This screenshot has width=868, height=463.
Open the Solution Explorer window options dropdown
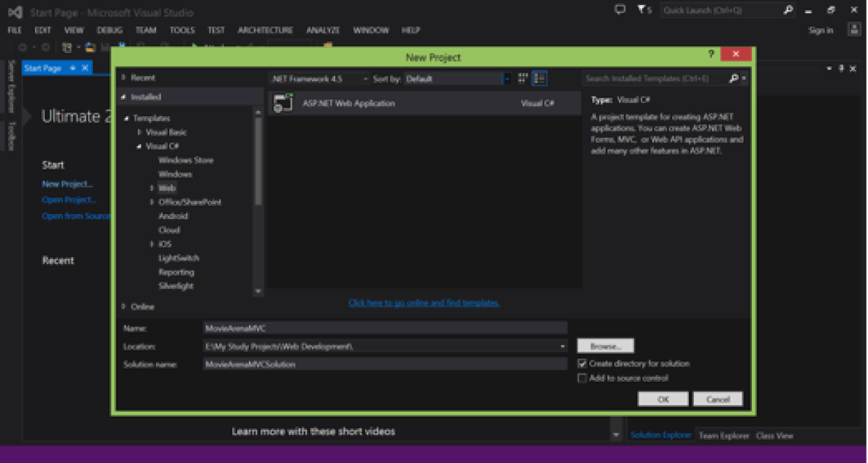point(830,68)
